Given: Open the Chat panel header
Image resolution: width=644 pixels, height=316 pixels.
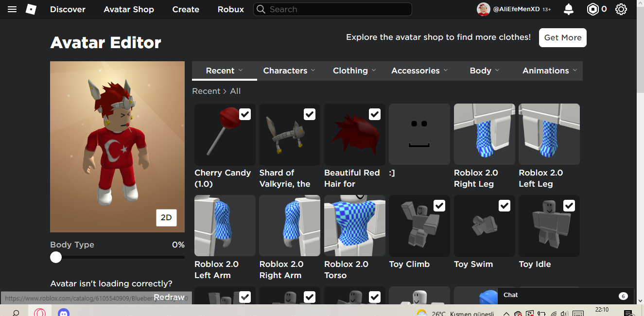Looking at the screenshot, I should pos(566,295).
